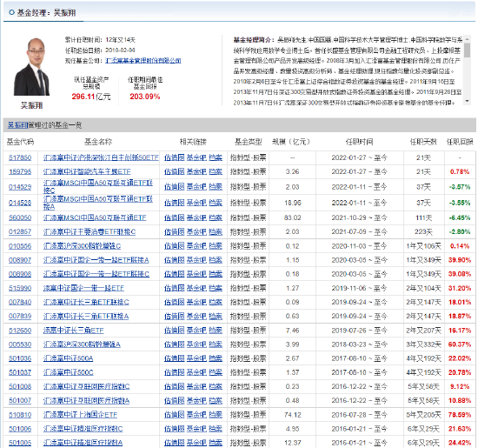This screenshot has width=478, height=448.
Task: Open fund name 汇添富中证国企一带一路ETF联接A
Action: point(96,260)
